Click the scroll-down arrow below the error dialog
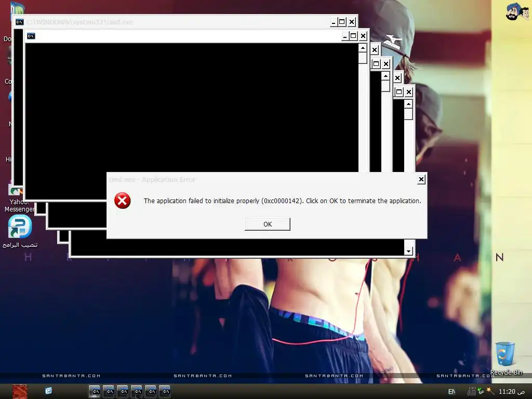 tap(408, 251)
